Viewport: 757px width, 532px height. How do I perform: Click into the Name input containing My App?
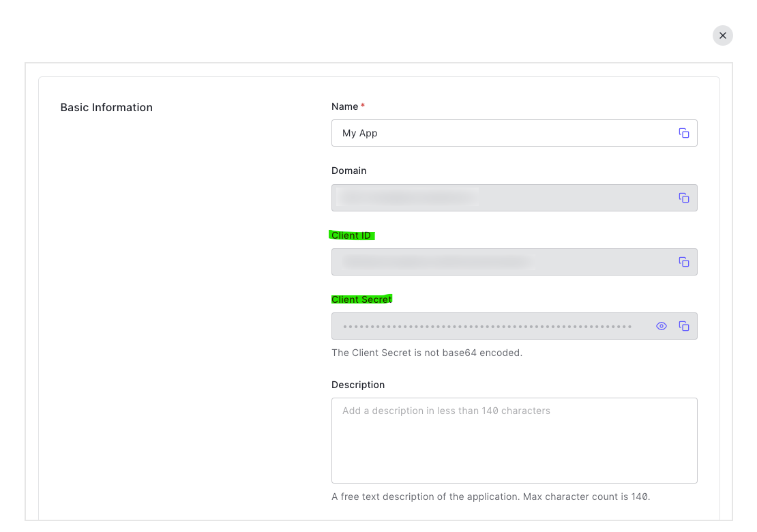(498, 133)
